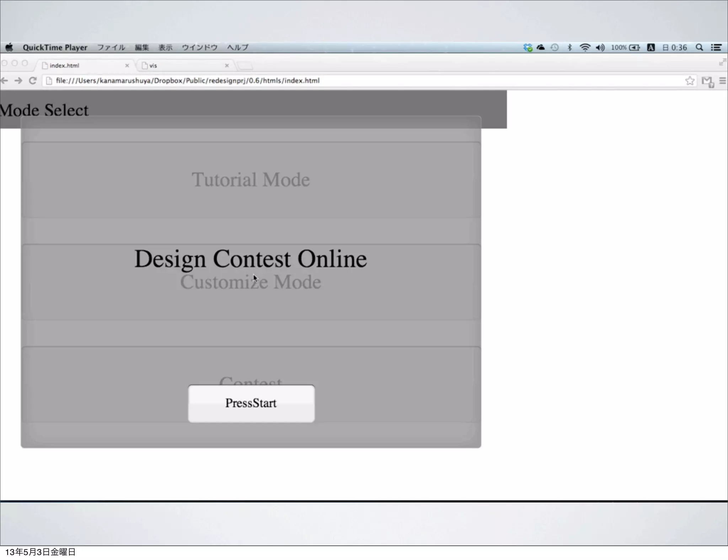
Task: Click the volume icon in menu bar
Action: click(x=600, y=47)
